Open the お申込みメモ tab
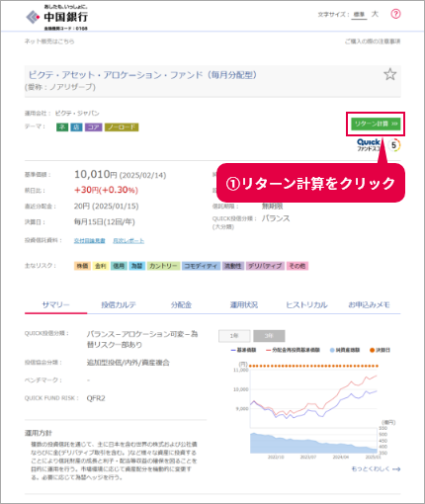 point(369,305)
